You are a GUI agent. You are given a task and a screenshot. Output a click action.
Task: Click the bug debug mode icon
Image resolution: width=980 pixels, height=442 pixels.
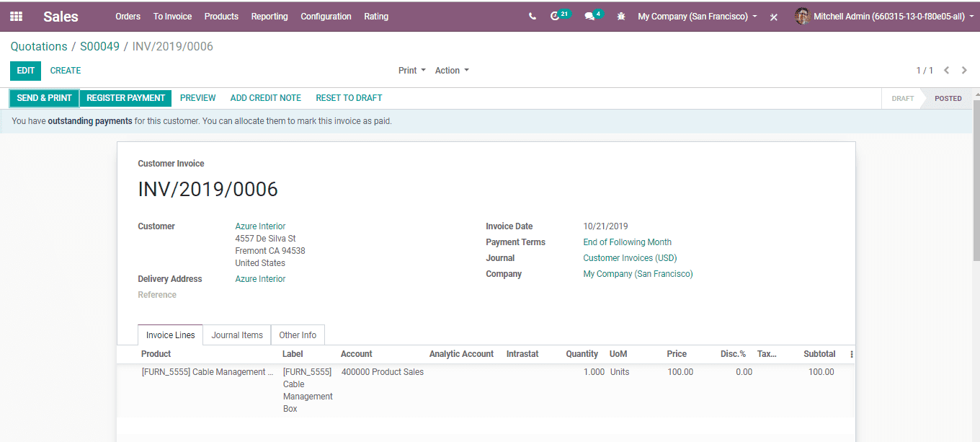(620, 16)
